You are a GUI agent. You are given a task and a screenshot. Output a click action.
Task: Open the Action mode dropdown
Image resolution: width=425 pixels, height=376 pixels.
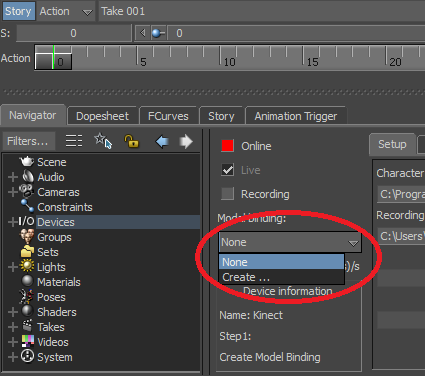point(66,12)
